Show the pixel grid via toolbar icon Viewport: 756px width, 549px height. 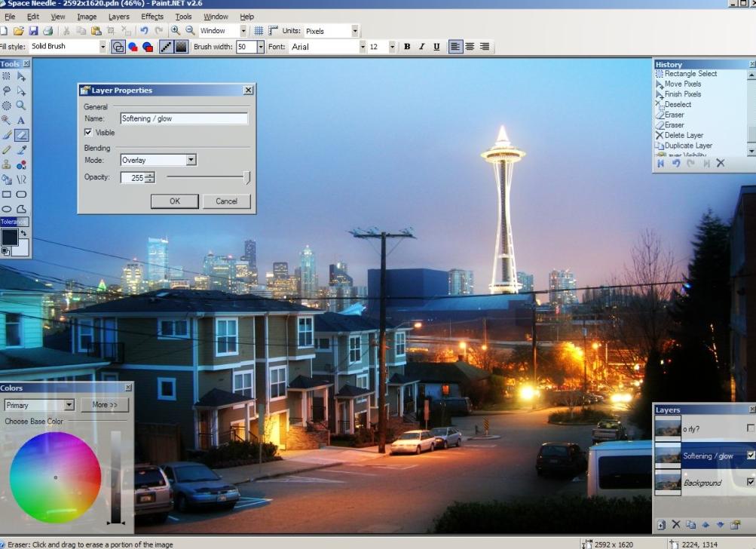click(259, 30)
